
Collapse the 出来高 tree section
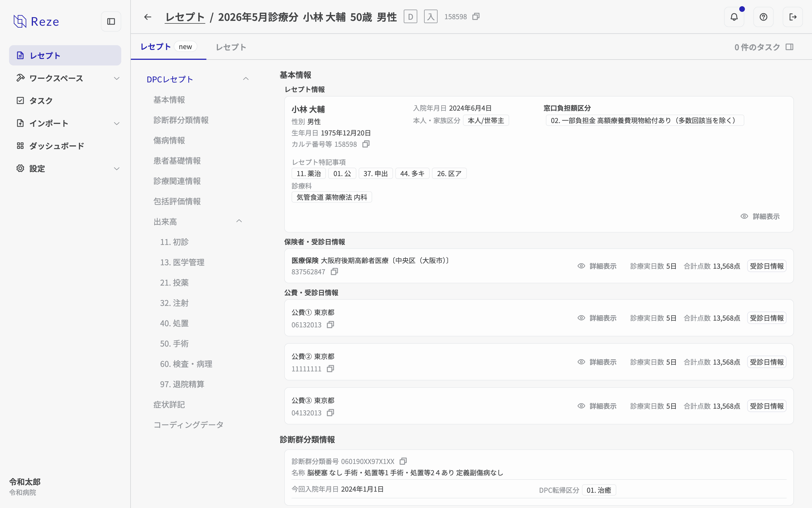239,221
